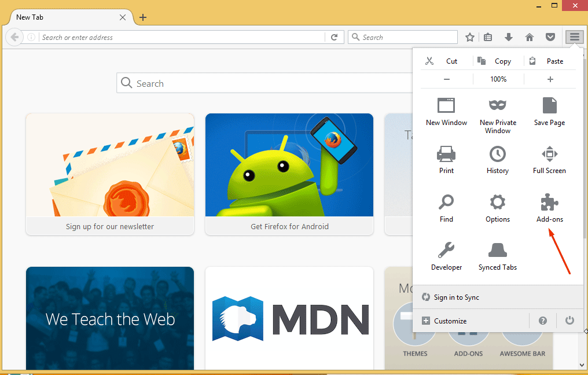The height and width of the screenshot is (375, 588).
Task: Click the Pocket icon in toolbar
Action: coord(550,37)
